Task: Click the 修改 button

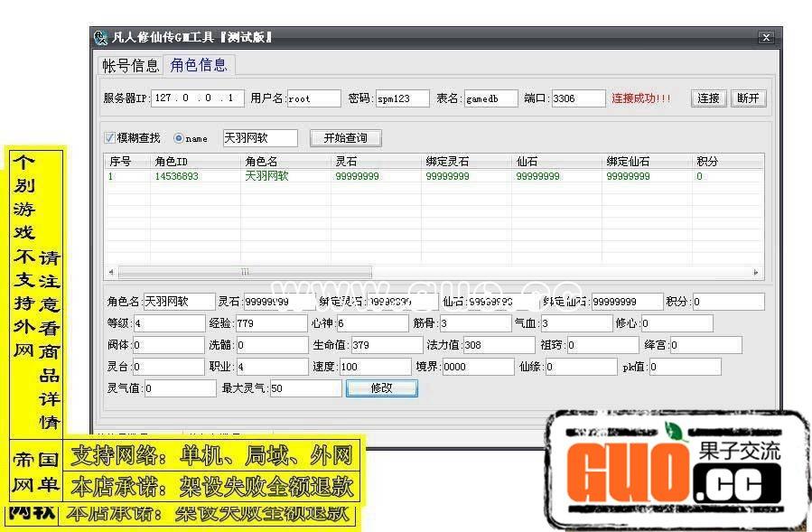Action: pyautogui.click(x=382, y=388)
